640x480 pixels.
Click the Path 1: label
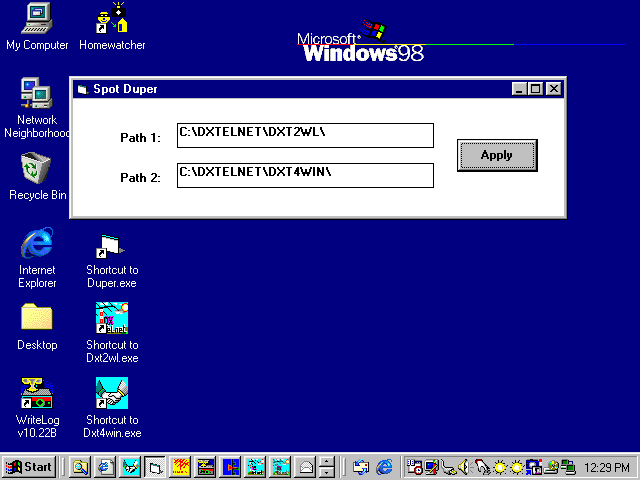point(140,138)
